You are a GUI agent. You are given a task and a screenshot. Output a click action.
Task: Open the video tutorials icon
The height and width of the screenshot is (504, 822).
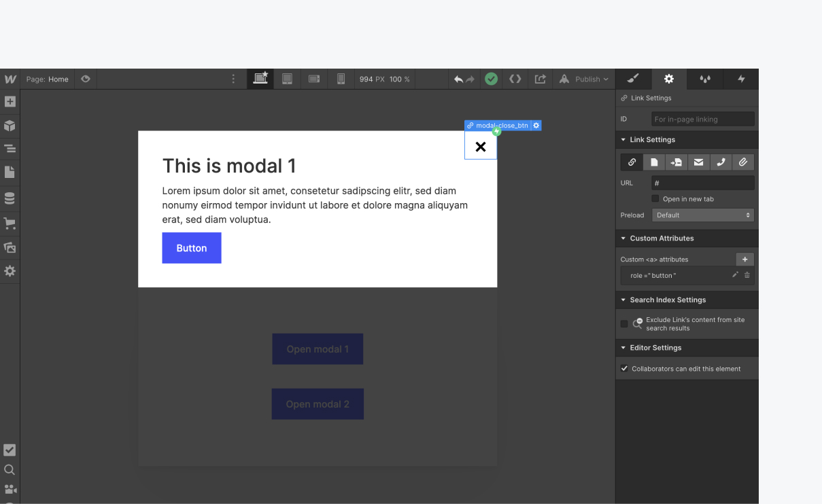coord(10,489)
